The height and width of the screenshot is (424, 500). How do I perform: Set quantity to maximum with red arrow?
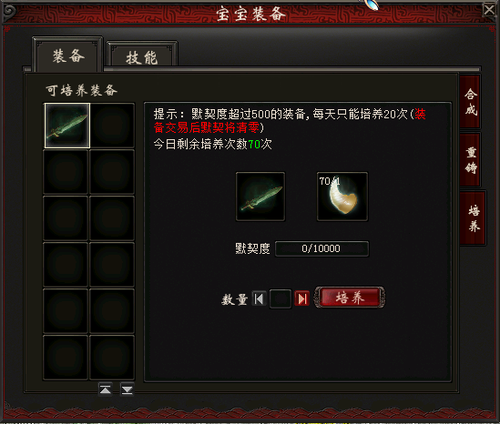click(x=302, y=299)
